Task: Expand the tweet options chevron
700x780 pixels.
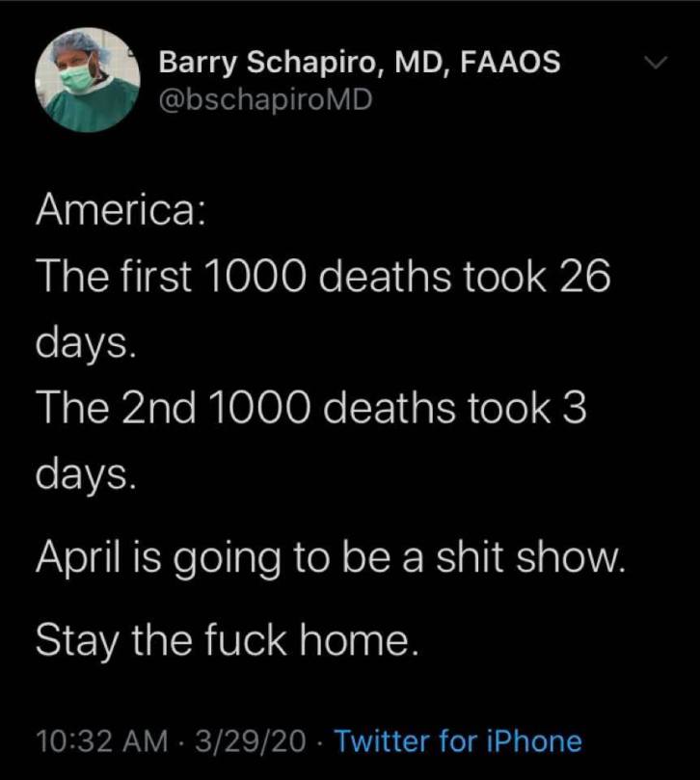Action: tap(656, 64)
